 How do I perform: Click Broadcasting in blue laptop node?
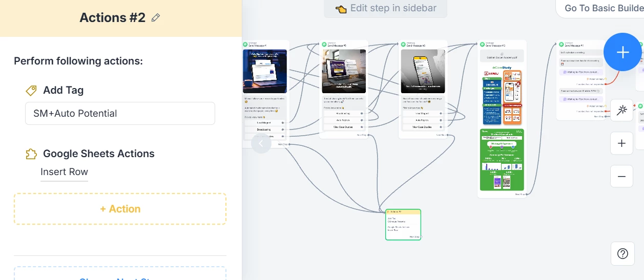[264, 130]
